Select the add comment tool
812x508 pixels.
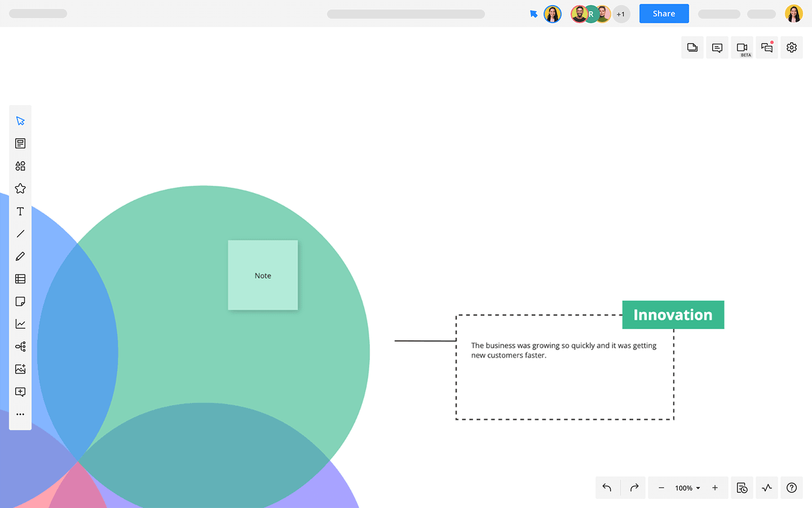pos(20,392)
